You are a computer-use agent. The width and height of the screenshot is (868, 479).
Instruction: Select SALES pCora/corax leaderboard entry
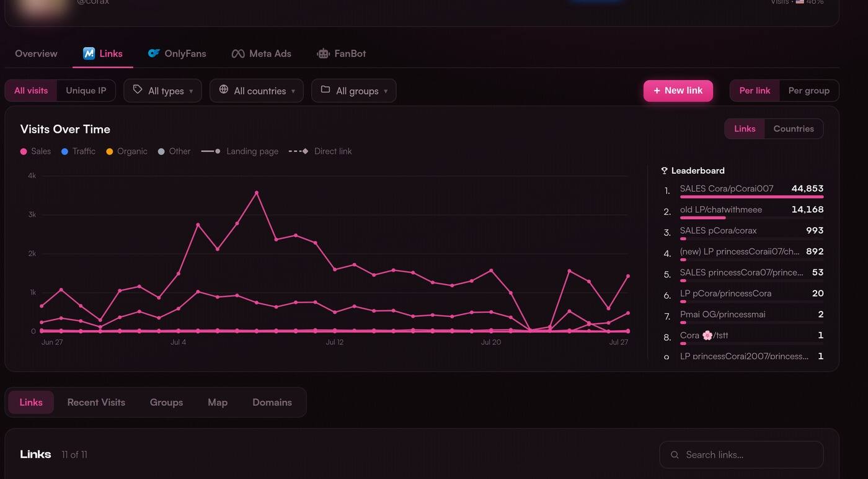point(744,232)
